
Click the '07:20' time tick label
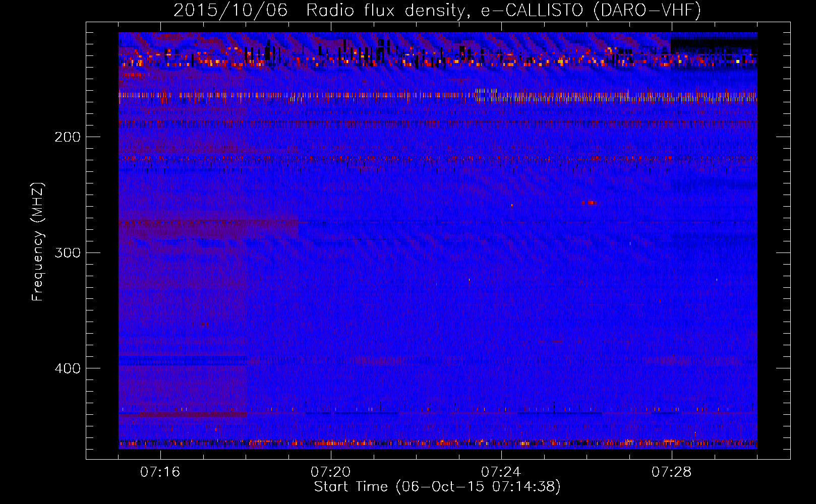[331, 472]
